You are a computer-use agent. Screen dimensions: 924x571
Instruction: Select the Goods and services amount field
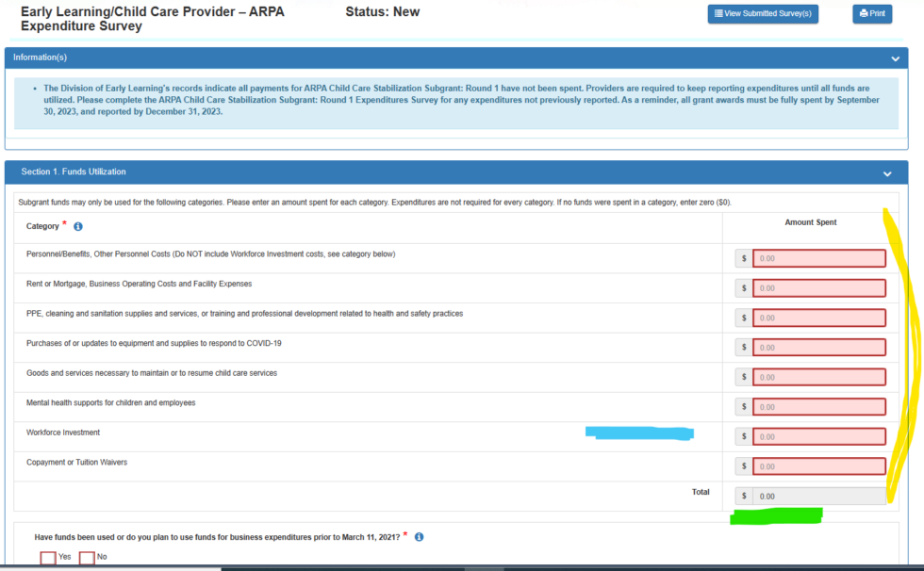pyautogui.click(x=818, y=377)
